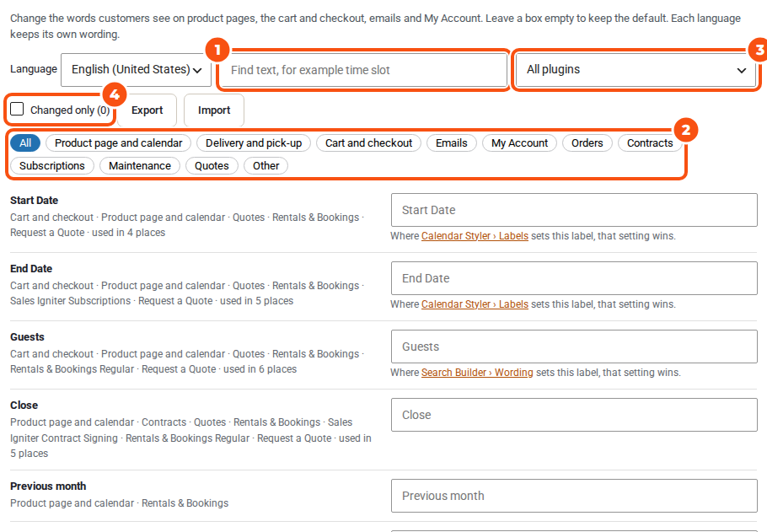Select the Product page and calendar filter

[x=118, y=143]
